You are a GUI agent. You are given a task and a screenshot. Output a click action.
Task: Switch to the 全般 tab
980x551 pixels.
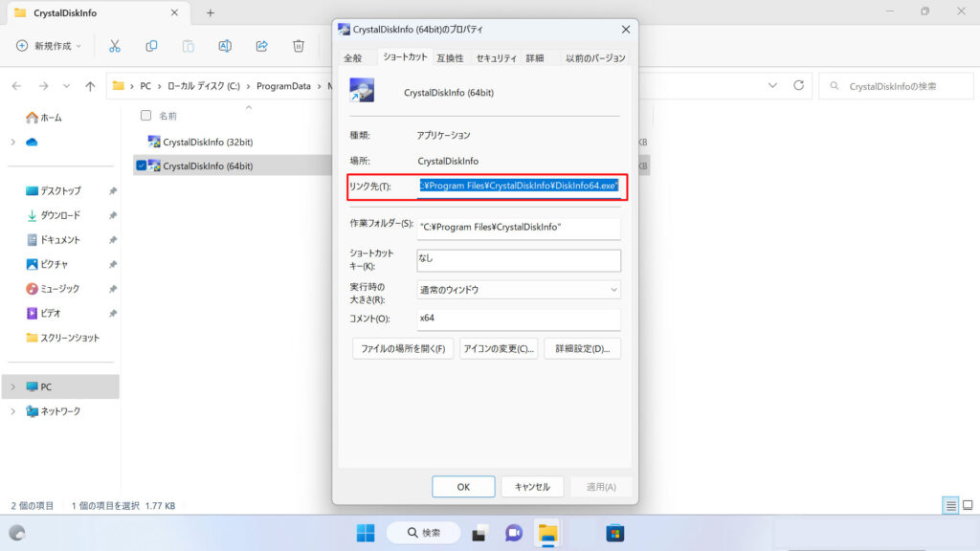pos(353,58)
